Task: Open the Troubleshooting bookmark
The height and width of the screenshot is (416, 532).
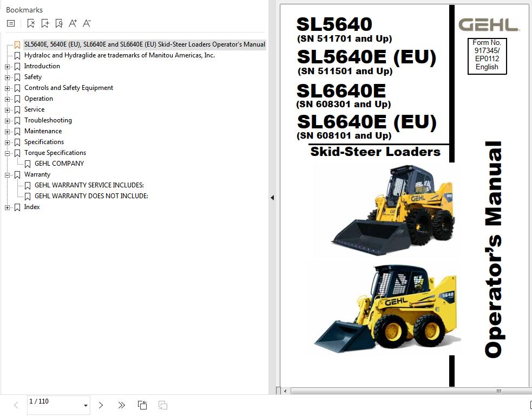Action: pyautogui.click(x=48, y=120)
